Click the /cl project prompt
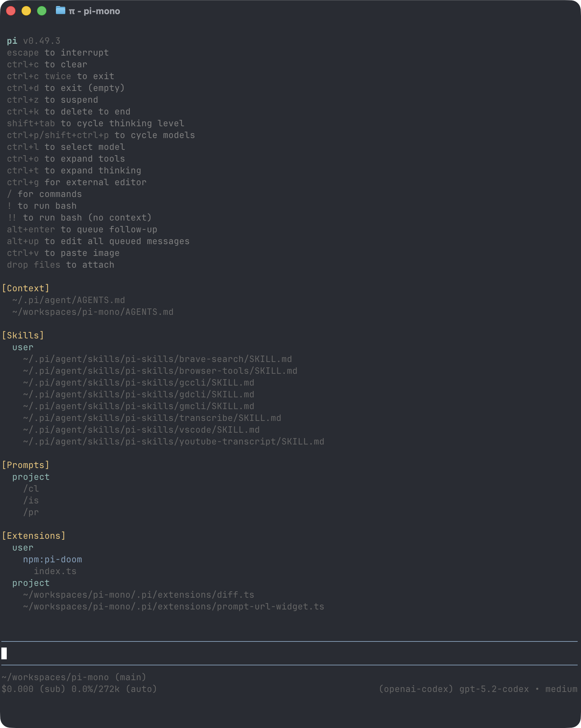Screen dimensions: 581x728 coord(31,489)
